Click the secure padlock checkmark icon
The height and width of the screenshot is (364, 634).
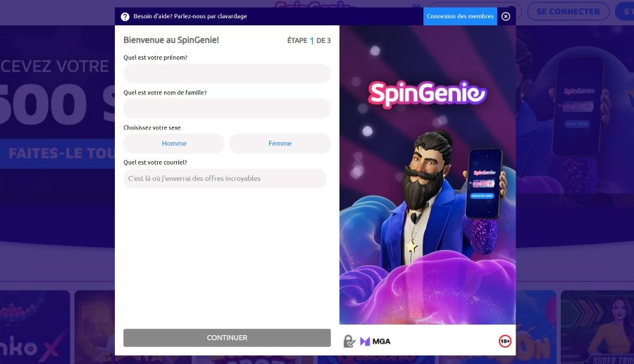[x=349, y=341]
